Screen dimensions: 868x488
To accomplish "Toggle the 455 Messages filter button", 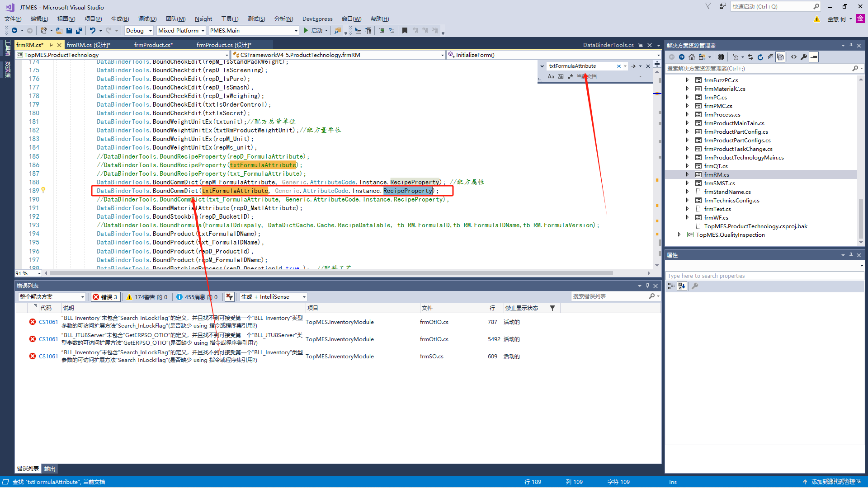I will (x=197, y=297).
